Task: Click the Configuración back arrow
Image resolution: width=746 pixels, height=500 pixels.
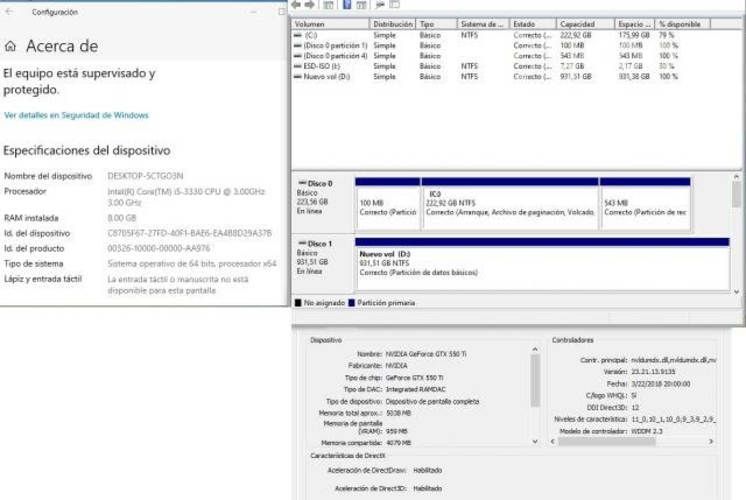Action: coord(9,12)
